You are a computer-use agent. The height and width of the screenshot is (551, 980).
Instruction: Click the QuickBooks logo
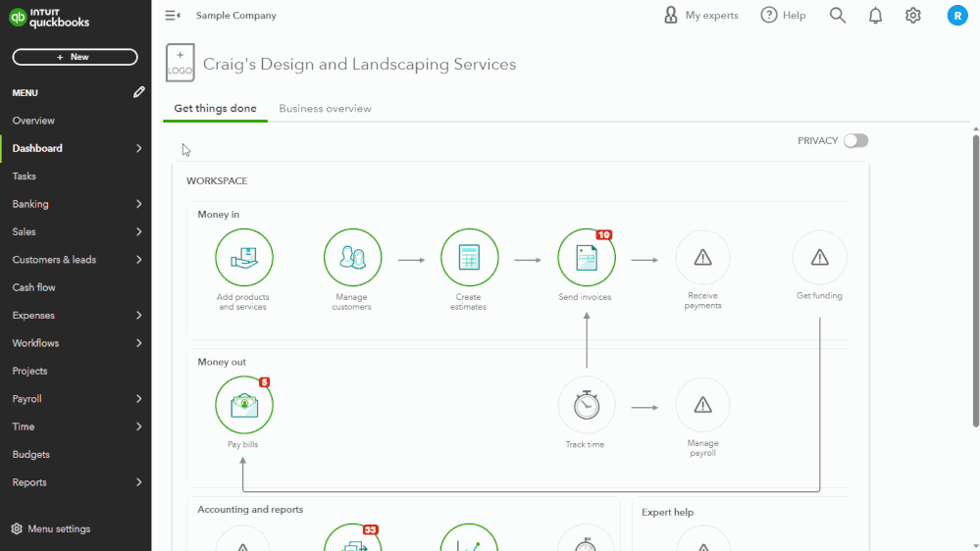(x=49, y=18)
